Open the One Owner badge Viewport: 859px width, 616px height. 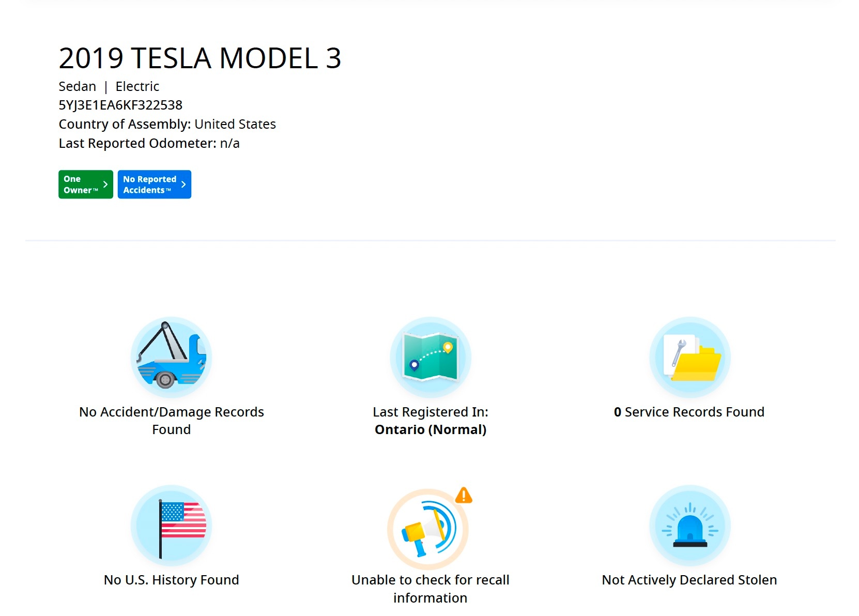click(x=86, y=184)
